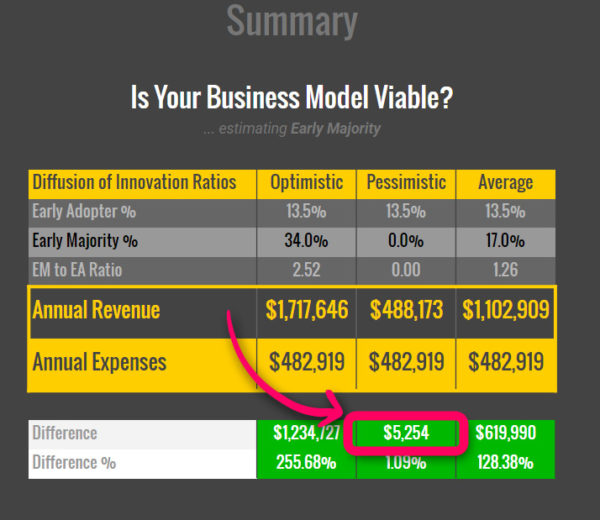Select the Annual Revenue row label
This screenshot has height=520, width=600.
click(x=96, y=310)
